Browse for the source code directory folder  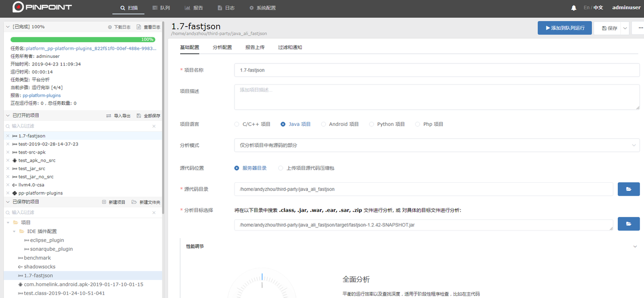coord(628,189)
